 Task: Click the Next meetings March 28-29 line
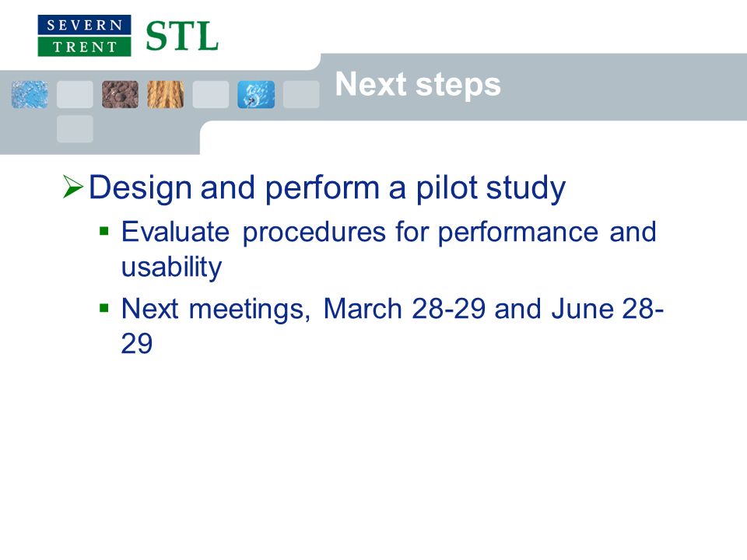[392, 309]
